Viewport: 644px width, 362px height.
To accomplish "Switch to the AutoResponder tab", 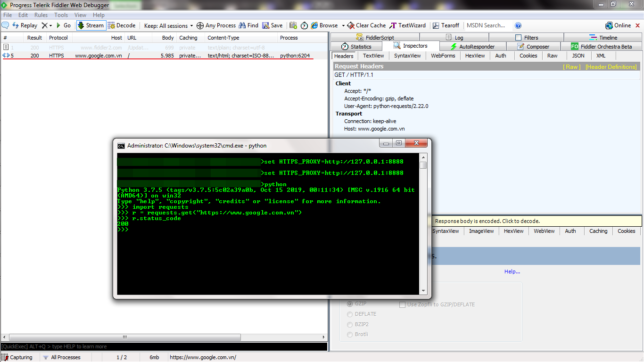I will [473, 47].
